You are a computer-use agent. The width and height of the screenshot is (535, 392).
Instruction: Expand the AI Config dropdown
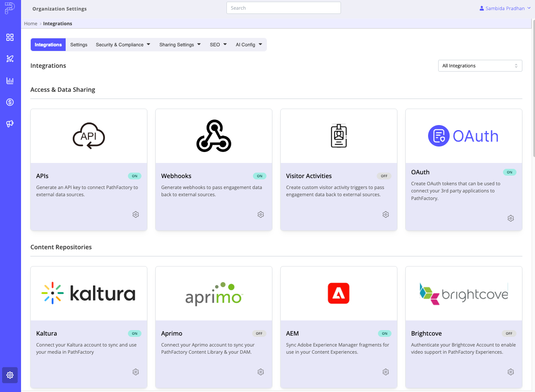click(x=249, y=45)
